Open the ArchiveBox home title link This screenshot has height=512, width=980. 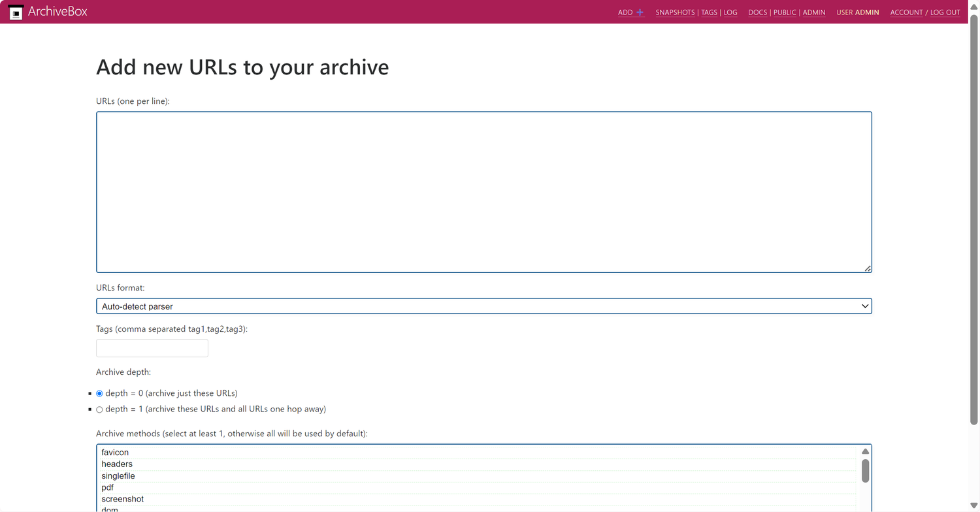pyautogui.click(x=57, y=12)
